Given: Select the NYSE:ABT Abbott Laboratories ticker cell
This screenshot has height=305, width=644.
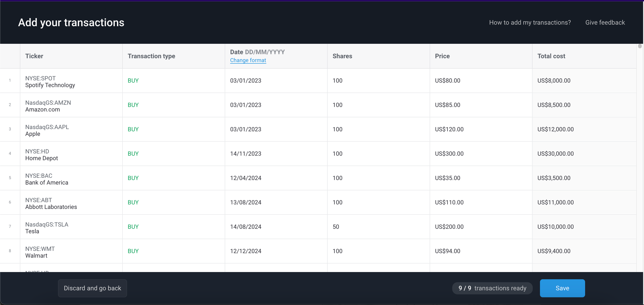Looking at the screenshot, I should tap(71, 202).
